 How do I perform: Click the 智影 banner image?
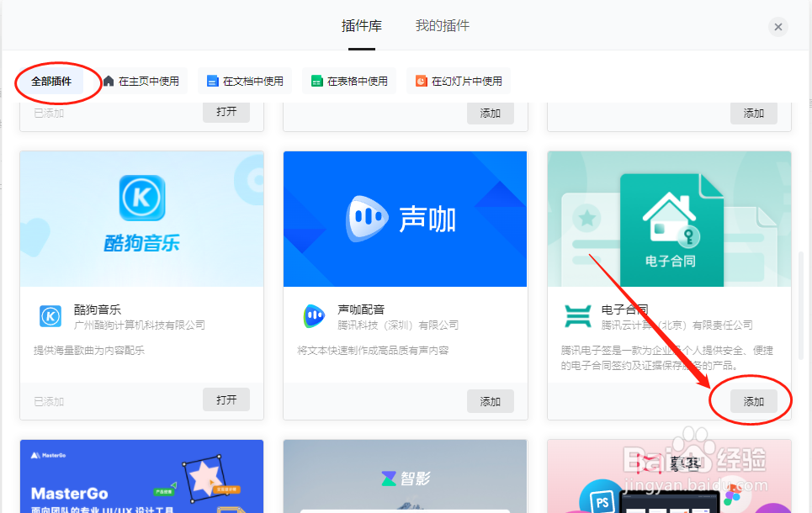(x=405, y=476)
